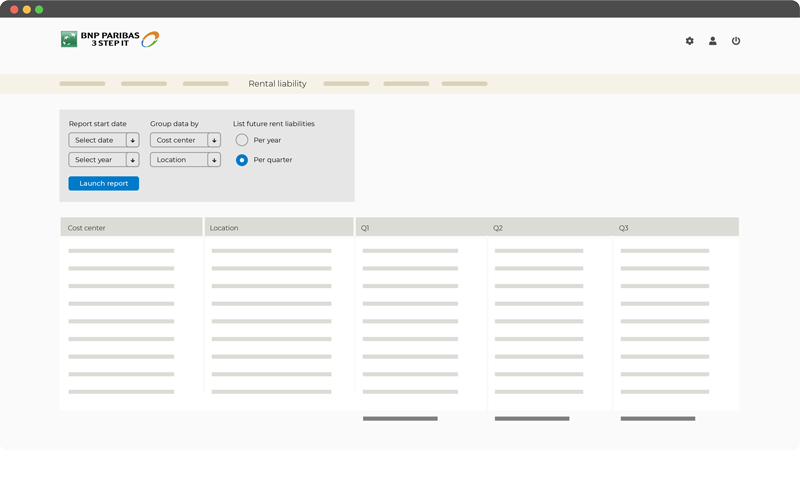This screenshot has width=800, height=480.
Task: Open the Select date dropdown
Action: click(103, 140)
